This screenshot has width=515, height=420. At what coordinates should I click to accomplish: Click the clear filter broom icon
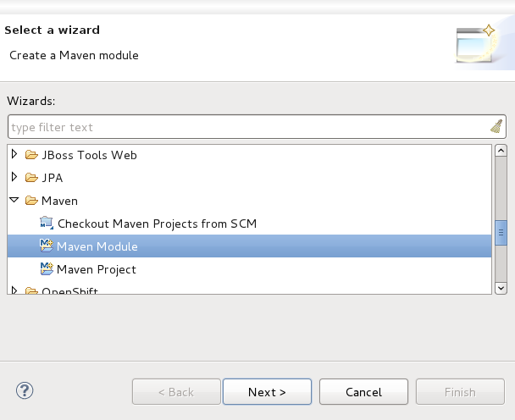click(496, 127)
